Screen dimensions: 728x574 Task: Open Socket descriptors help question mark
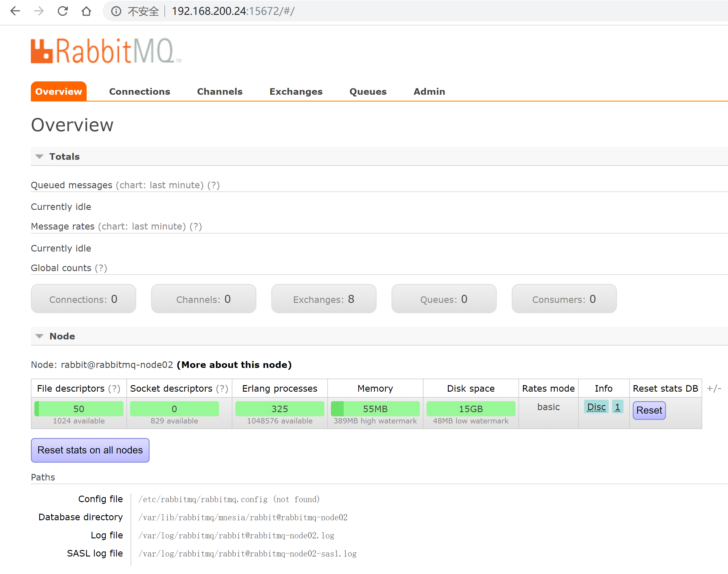pos(222,388)
